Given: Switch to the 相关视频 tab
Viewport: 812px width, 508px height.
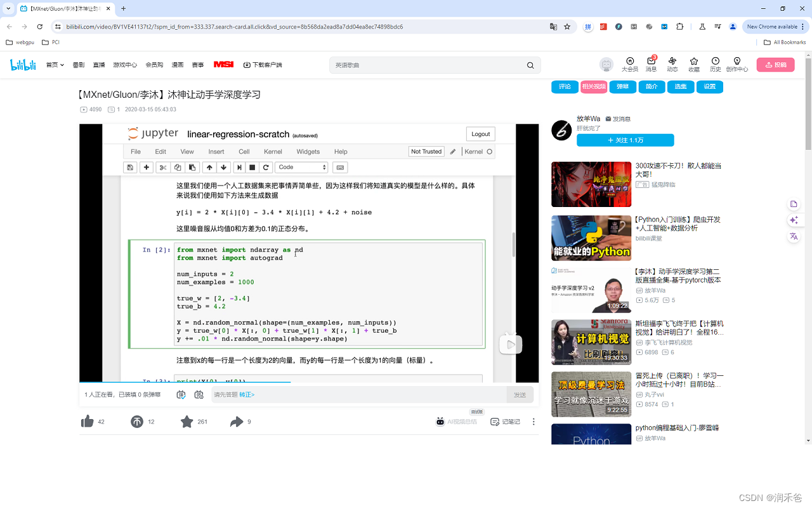Looking at the screenshot, I should coord(594,87).
